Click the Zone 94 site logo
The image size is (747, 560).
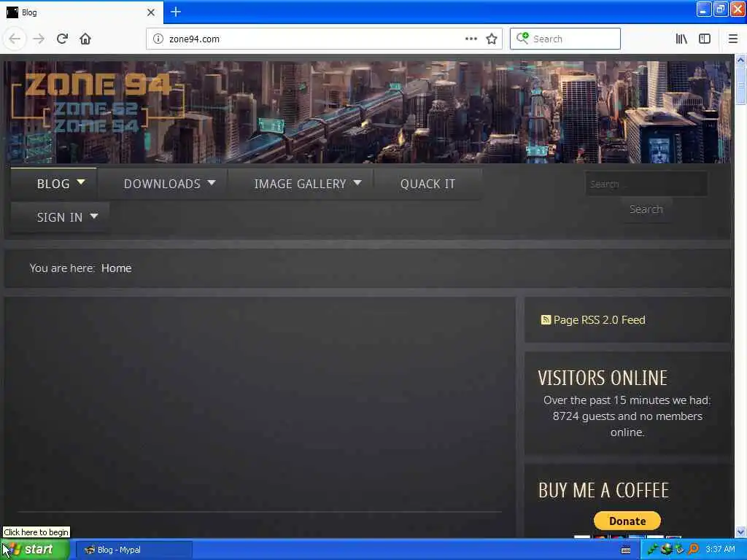(98, 104)
